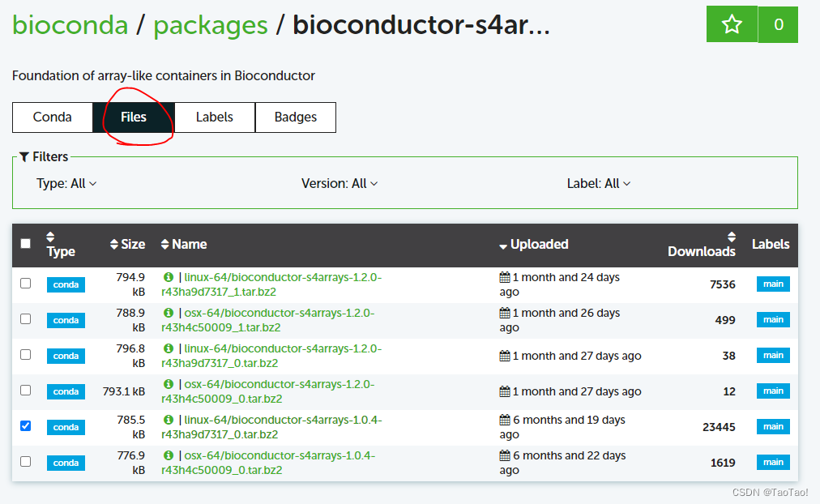Click conda type badge in 7536 downloads row

pos(66,284)
